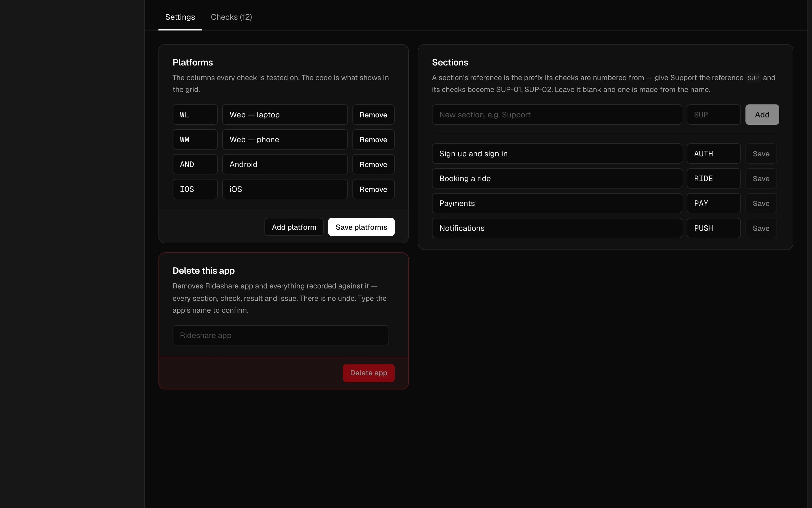Screen dimensions: 812x508
Task: Save the Sign up and sign in section
Action: pos(761,154)
